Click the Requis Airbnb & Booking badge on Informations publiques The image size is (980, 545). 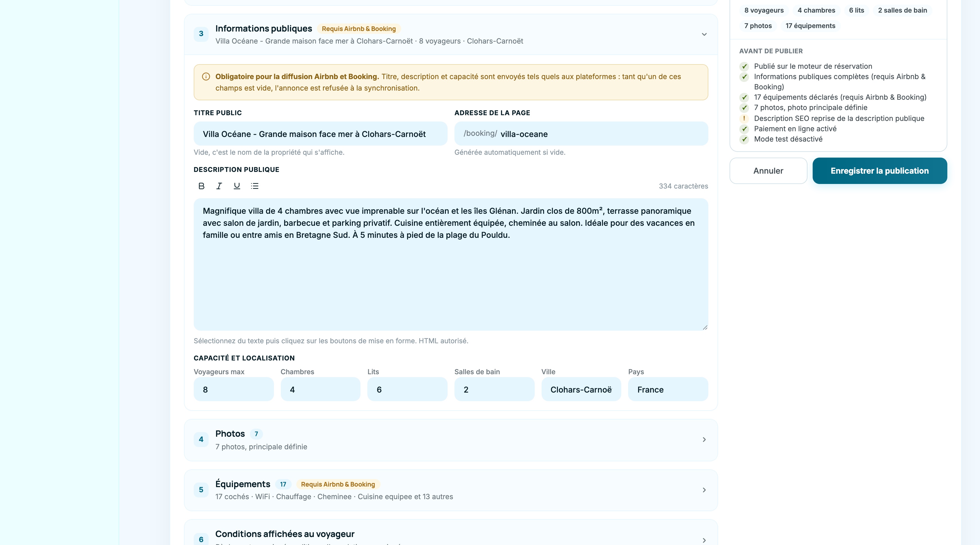point(359,29)
